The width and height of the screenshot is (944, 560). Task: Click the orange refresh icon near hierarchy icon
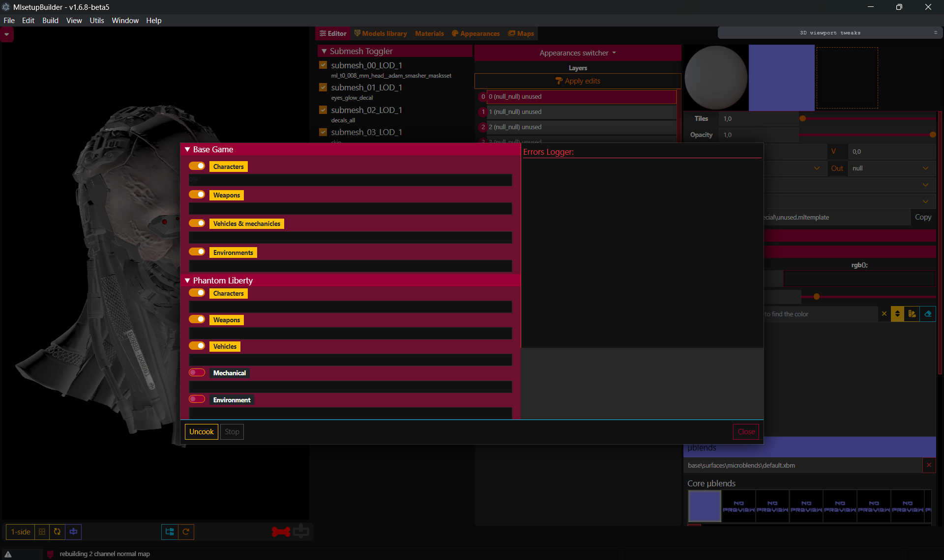[186, 532]
